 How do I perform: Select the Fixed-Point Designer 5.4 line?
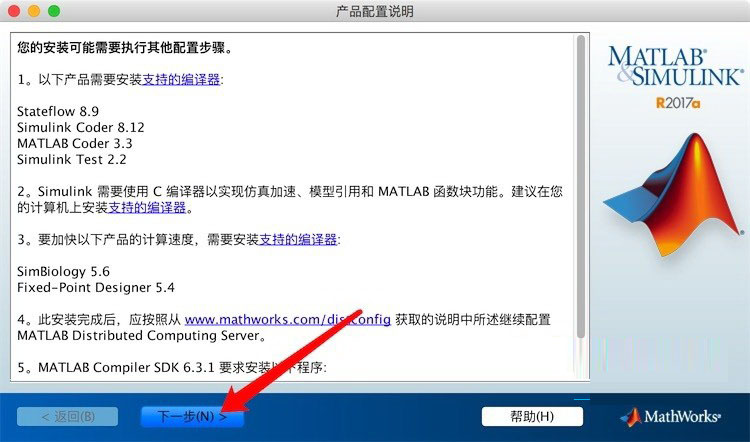[x=96, y=287]
